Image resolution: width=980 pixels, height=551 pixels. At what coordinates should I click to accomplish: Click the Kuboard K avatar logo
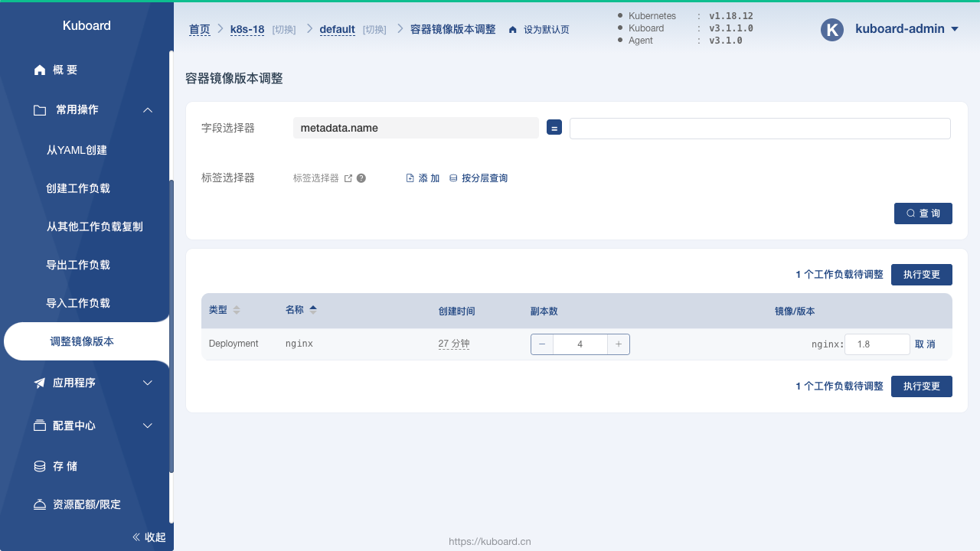pos(832,29)
